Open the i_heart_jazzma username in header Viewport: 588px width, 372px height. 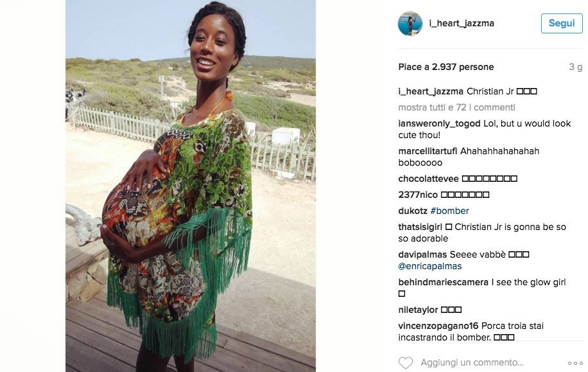coord(462,23)
